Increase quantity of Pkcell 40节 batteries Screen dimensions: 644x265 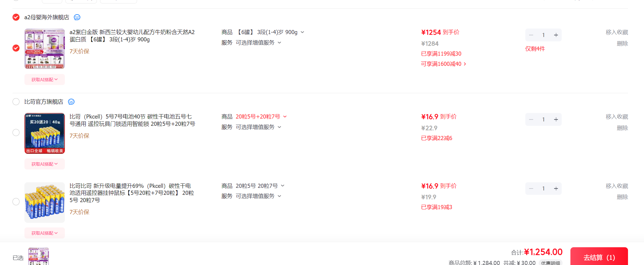556,119
